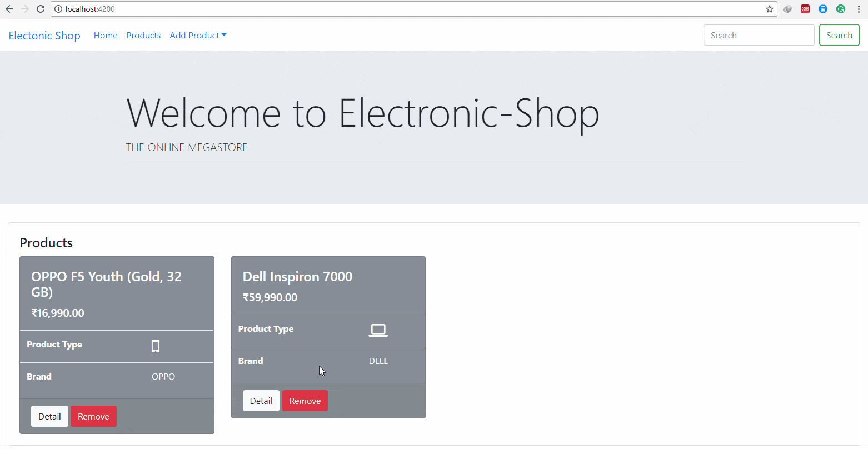Open the Products nav link
The image size is (868, 449).
[143, 35]
